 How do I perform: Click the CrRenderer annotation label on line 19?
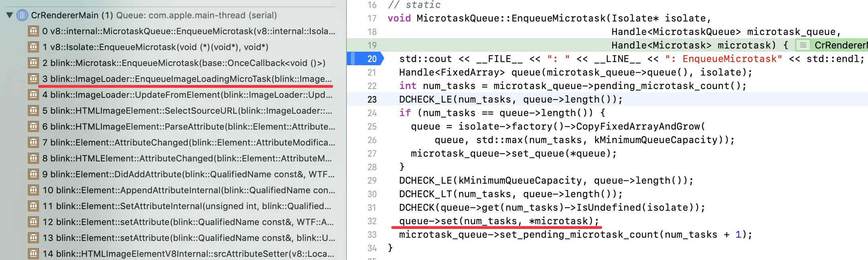[841, 45]
